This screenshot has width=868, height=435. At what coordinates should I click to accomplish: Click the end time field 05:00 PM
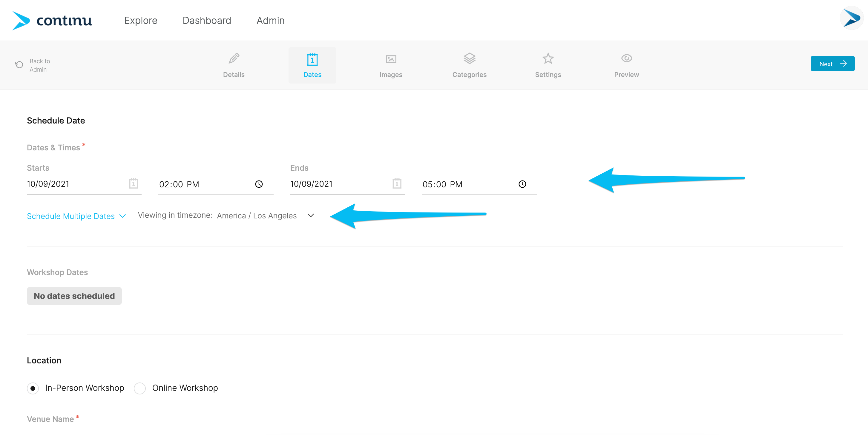(x=479, y=184)
